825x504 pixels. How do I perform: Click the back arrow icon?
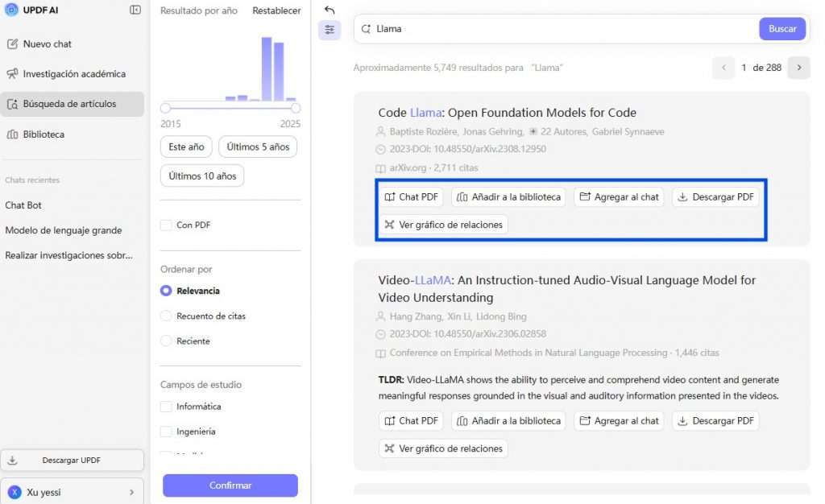(x=330, y=10)
